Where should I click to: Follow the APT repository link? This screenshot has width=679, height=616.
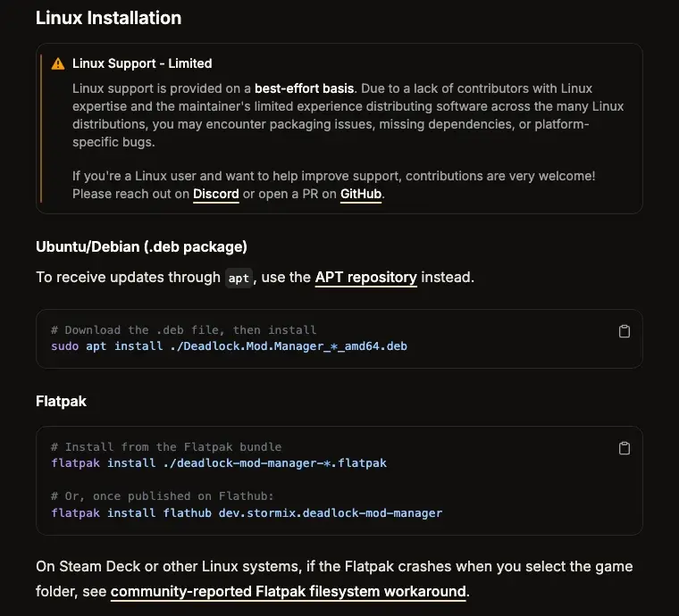(x=366, y=278)
